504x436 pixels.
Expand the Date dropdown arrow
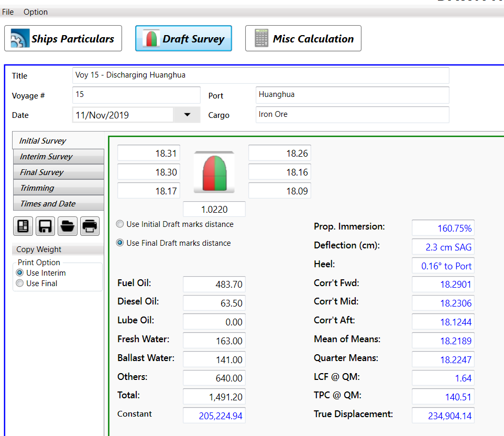(188, 115)
